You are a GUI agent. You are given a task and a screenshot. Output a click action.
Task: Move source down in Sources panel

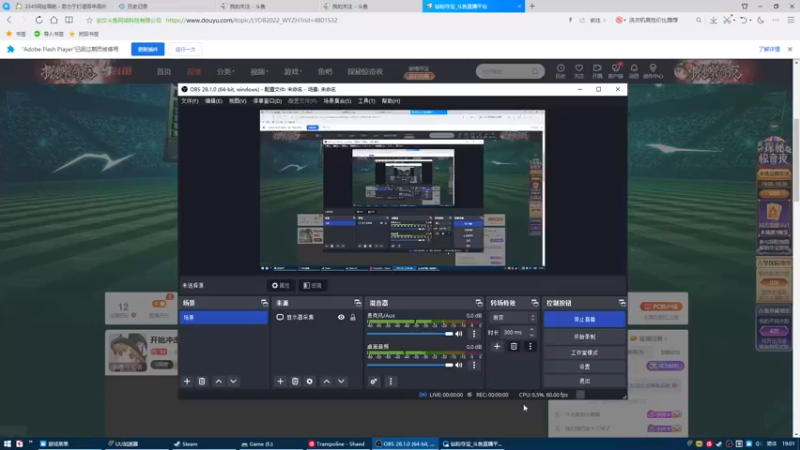pyautogui.click(x=341, y=381)
